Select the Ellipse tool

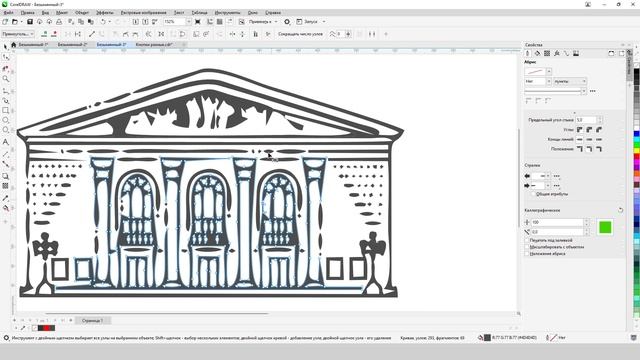click(x=5, y=120)
